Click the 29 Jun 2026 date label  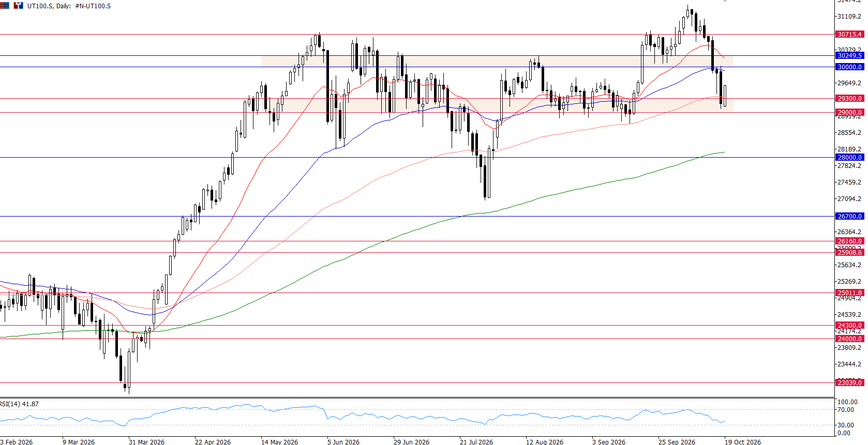coord(411,442)
